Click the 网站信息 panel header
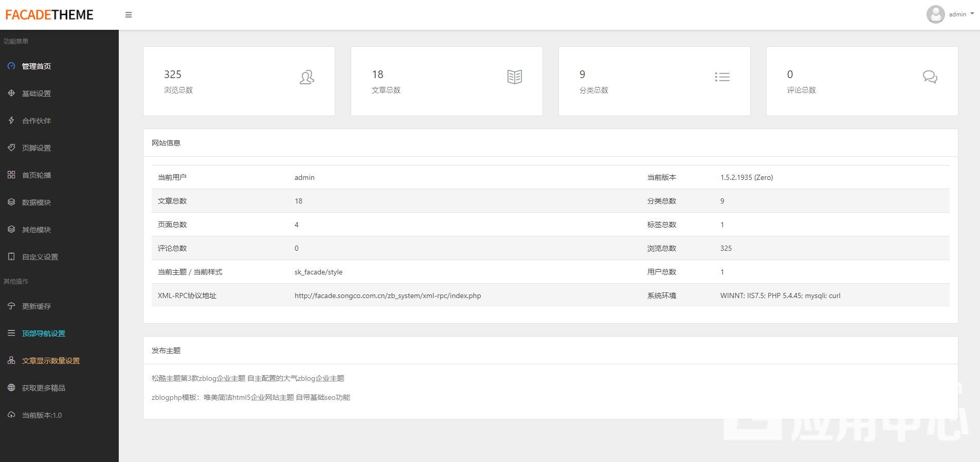This screenshot has width=980, height=462. pos(550,143)
